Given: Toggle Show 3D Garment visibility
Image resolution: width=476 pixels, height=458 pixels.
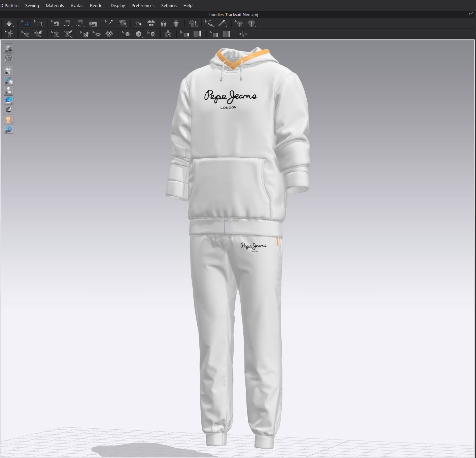Looking at the screenshot, I should click(8, 71).
